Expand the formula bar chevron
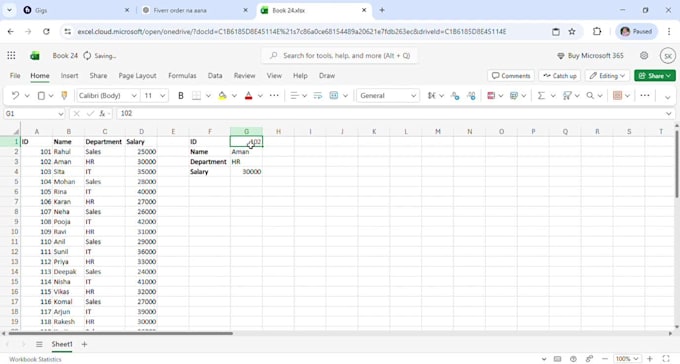 click(x=668, y=114)
